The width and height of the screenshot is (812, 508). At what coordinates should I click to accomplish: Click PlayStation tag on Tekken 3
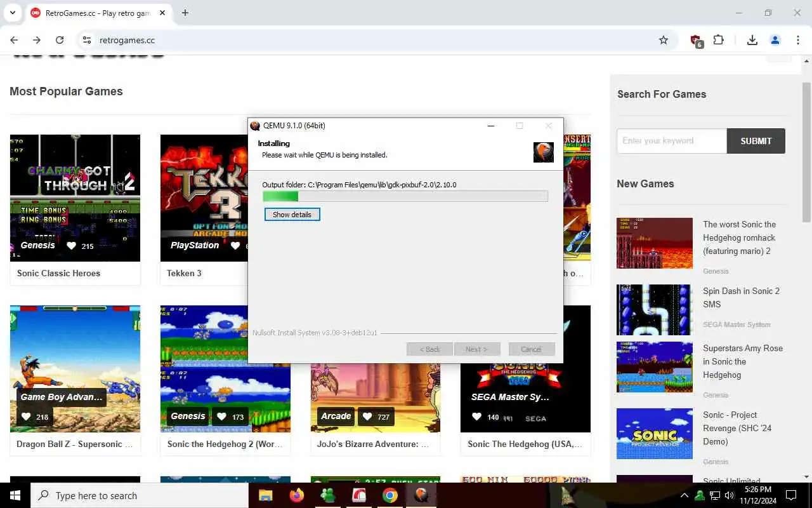tap(195, 245)
